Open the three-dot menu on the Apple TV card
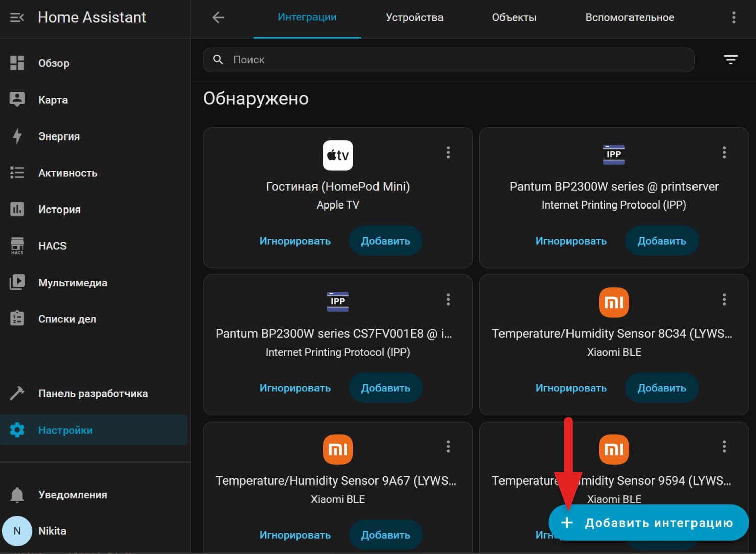This screenshot has height=554, width=756. pyautogui.click(x=448, y=152)
